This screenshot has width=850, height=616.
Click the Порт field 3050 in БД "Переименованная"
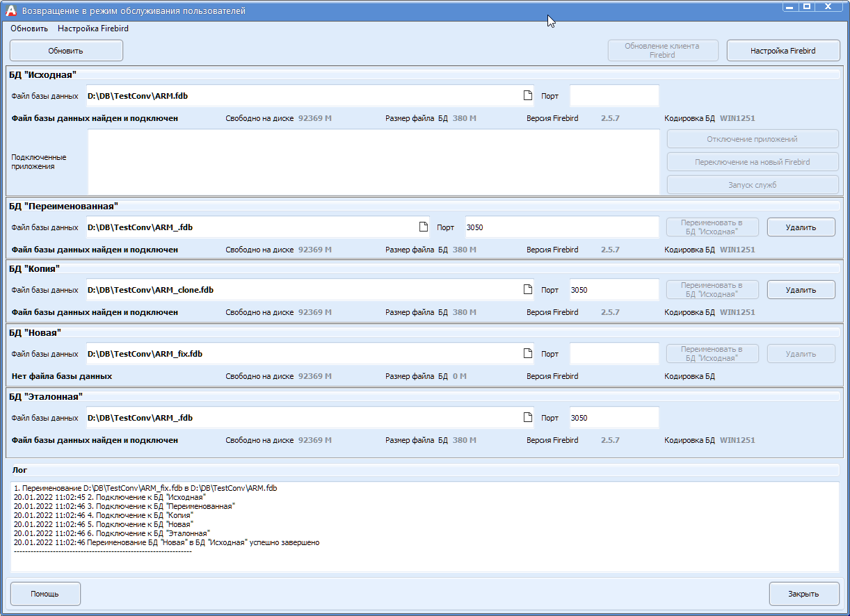562,227
